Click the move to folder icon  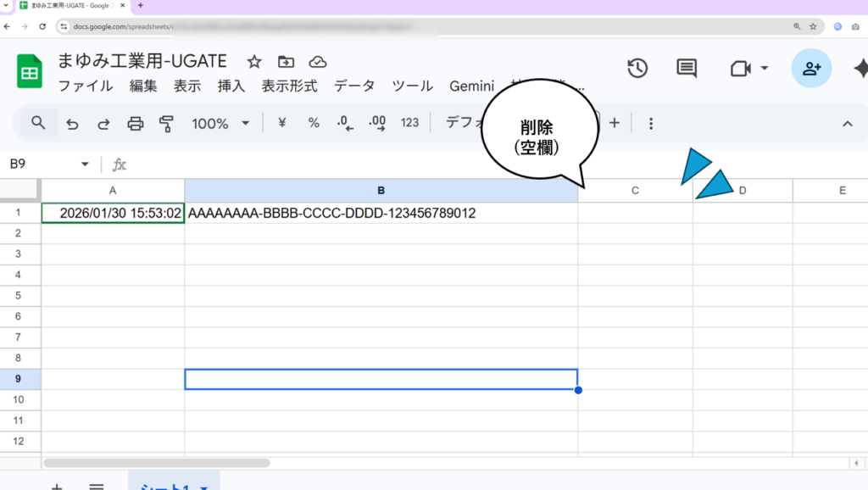pyautogui.click(x=286, y=62)
